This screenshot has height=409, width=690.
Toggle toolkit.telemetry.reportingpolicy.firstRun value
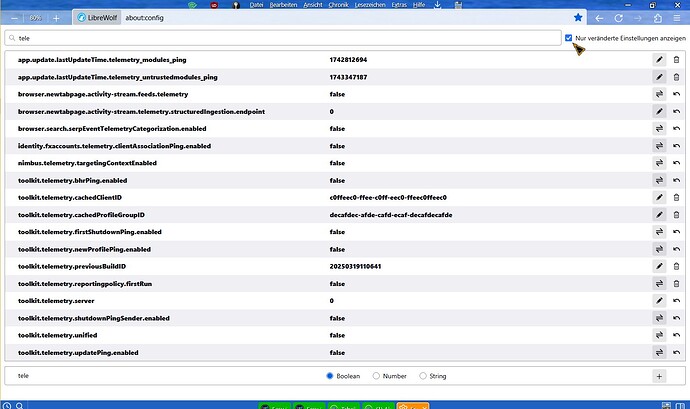659,284
